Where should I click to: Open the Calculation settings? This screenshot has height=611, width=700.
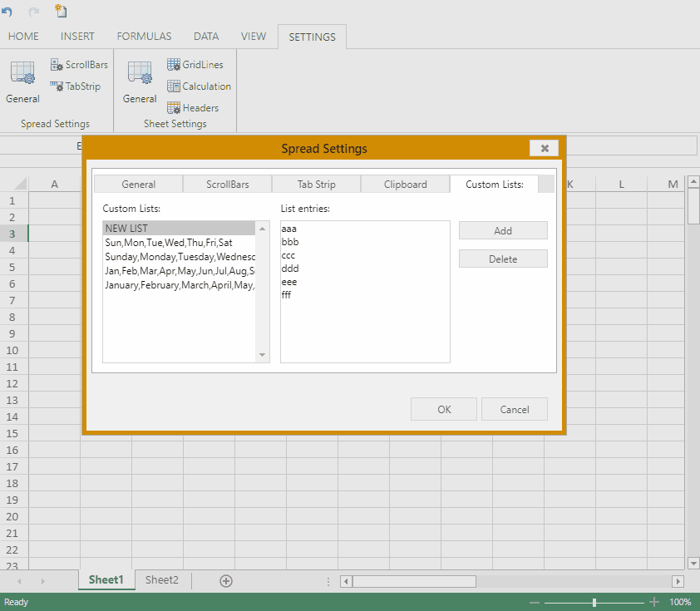pos(174,86)
